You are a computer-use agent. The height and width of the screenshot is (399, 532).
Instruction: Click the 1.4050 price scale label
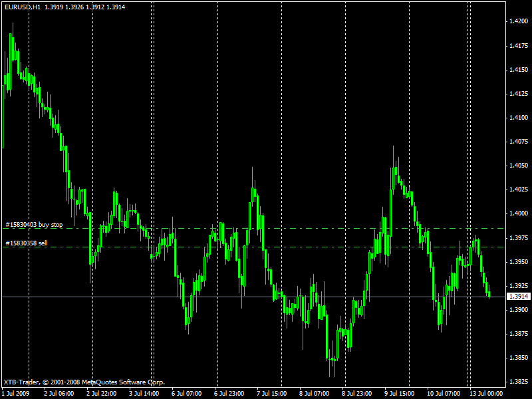[519, 166]
